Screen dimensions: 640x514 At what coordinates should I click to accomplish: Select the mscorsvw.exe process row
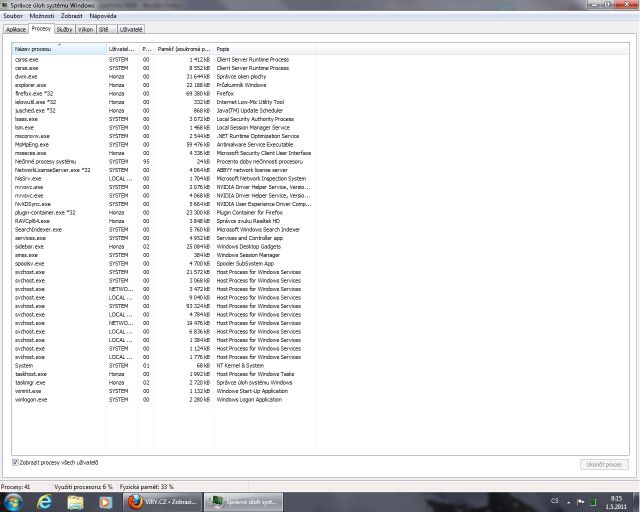tap(163, 136)
